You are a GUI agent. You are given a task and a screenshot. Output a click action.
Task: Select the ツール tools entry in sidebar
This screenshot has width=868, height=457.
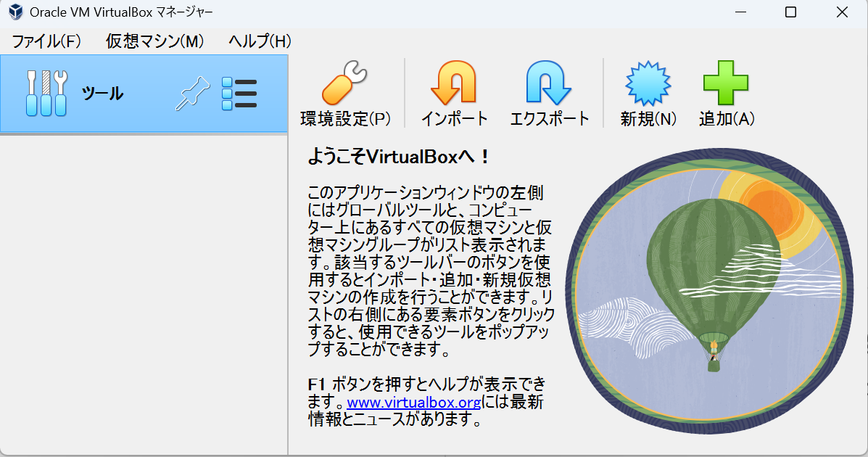coord(144,93)
